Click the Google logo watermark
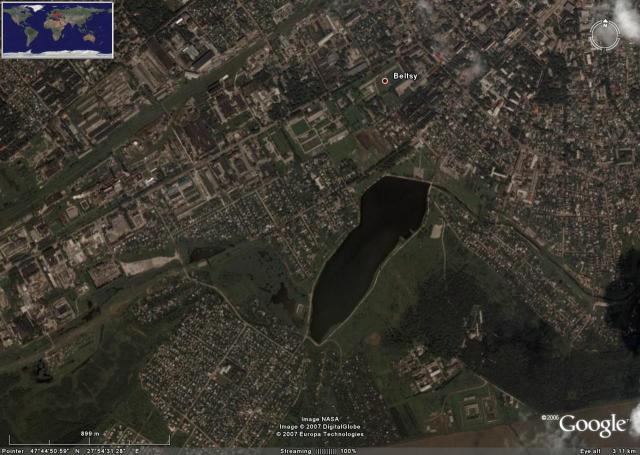 tap(592, 424)
